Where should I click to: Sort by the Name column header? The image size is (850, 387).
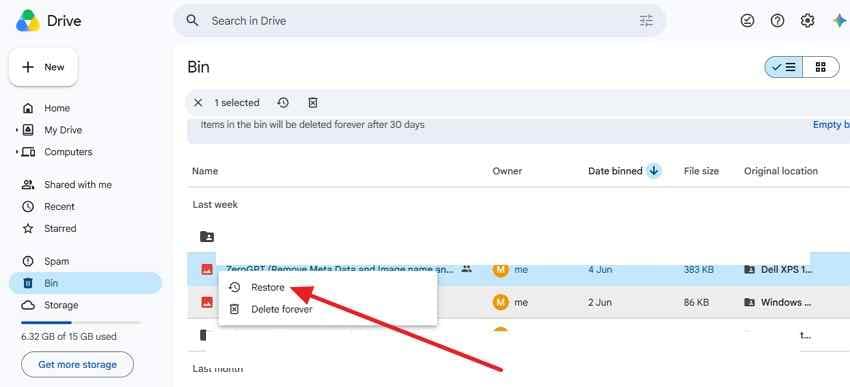205,171
